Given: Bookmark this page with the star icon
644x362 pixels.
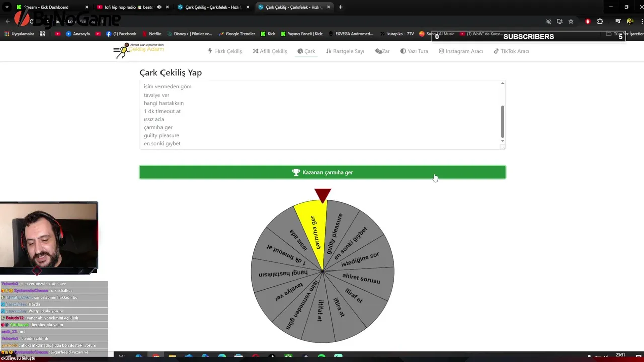Looking at the screenshot, I should (x=571, y=21).
